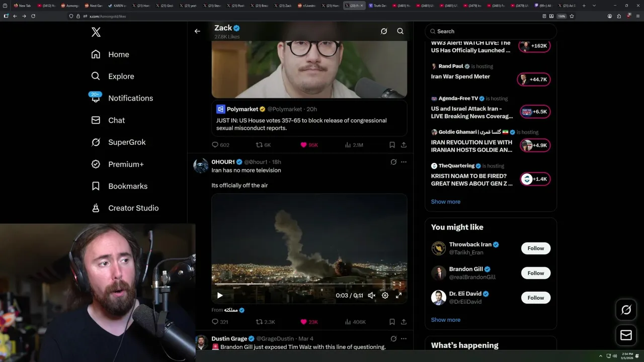This screenshot has width=644, height=362.
Task: Open 0HOUR1 profile avatar
Action: (x=201, y=165)
